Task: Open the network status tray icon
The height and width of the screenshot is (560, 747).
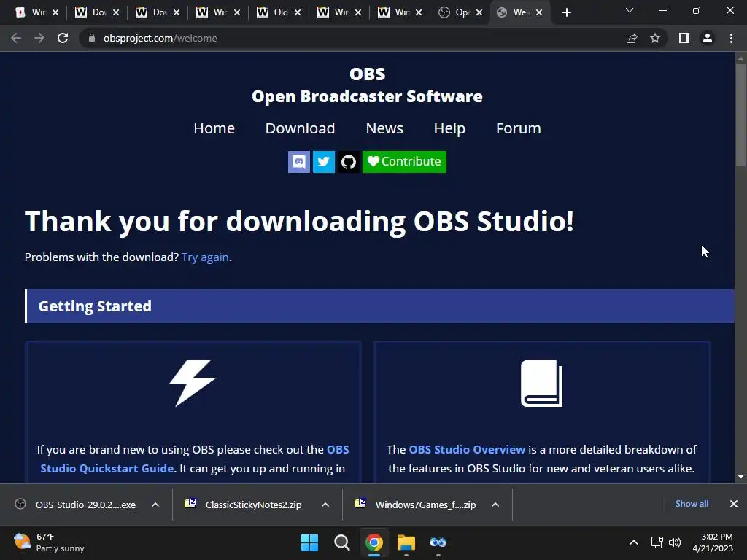Action: [x=657, y=542]
